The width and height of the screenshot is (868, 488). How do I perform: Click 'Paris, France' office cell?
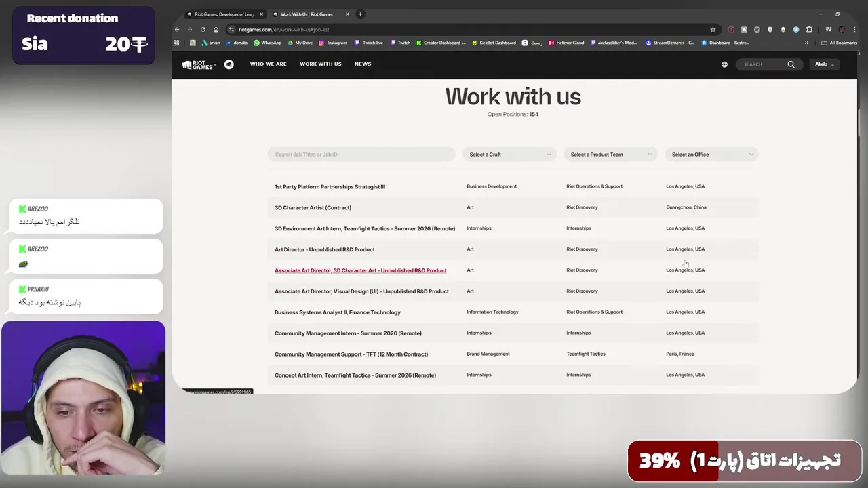[679, 354]
